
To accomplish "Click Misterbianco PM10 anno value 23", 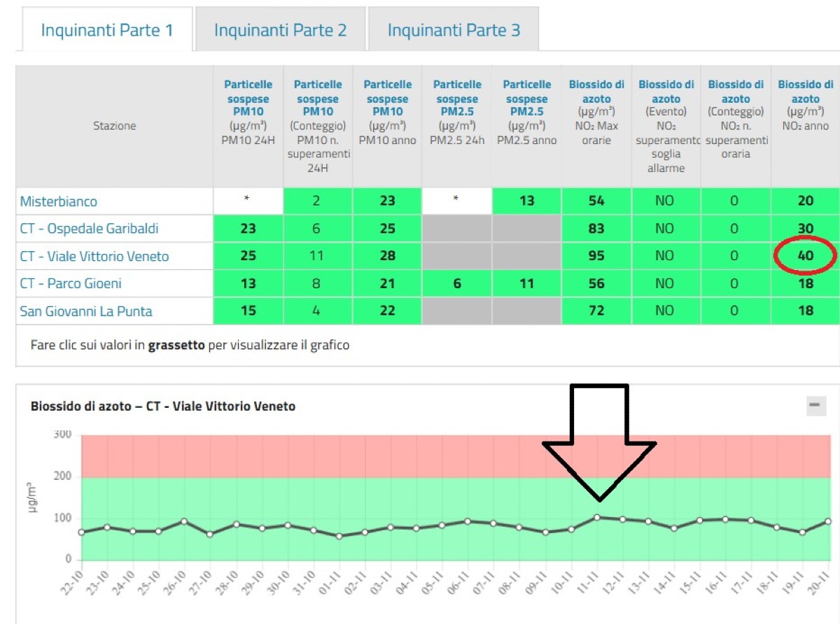I will click(x=387, y=201).
